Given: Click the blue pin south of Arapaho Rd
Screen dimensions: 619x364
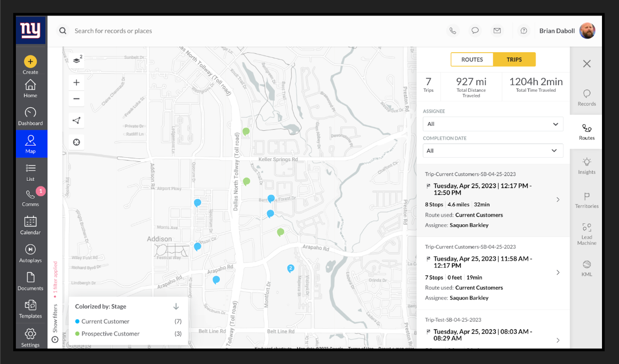Looking at the screenshot, I should pyautogui.click(x=216, y=280).
